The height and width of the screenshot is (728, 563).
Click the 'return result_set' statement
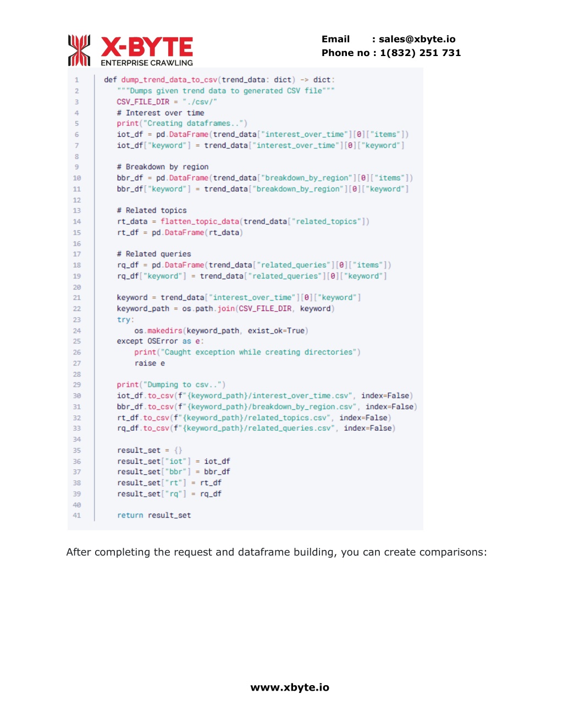point(154,515)
